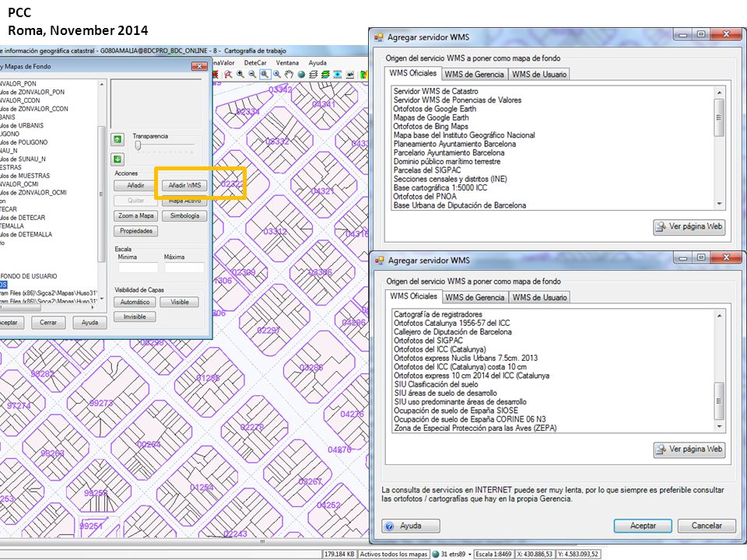Click the cyan eye view icon
747x560 pixels.
(x=337, y=75)
